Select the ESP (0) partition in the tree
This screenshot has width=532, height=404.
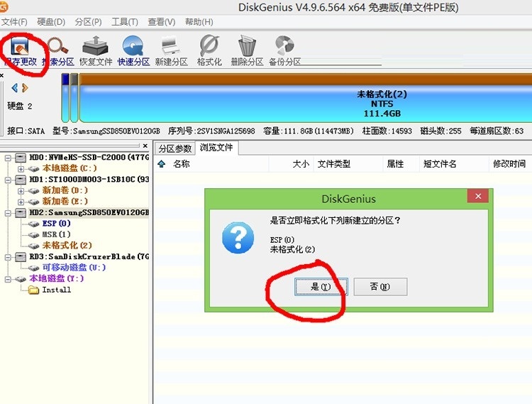click(x=56, y=224)
